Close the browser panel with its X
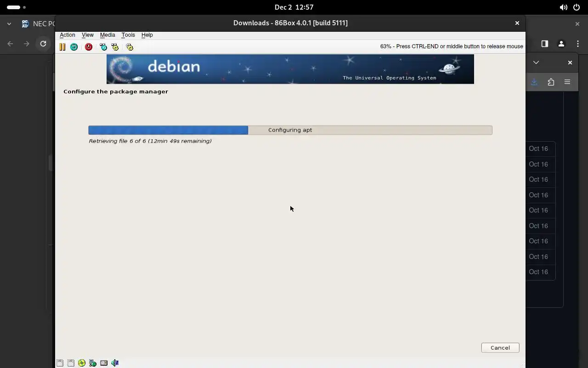The width and height of the screenshot is (588, 368). 570,63
